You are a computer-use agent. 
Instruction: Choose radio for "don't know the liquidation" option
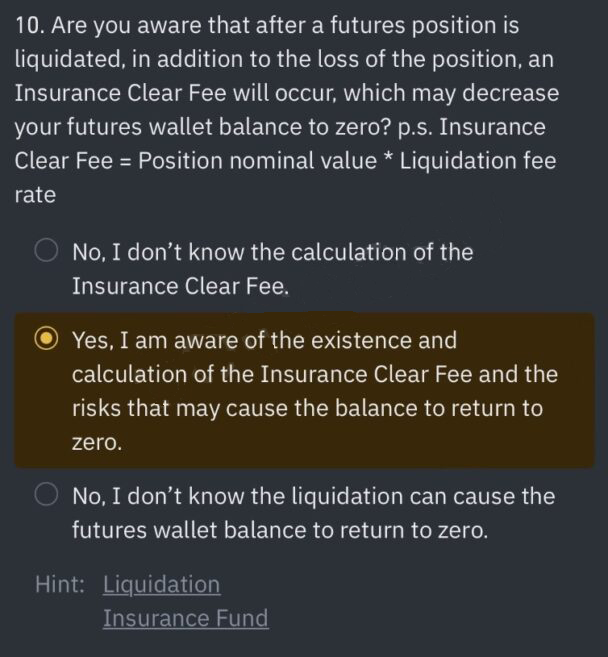[x=46, y=494]
